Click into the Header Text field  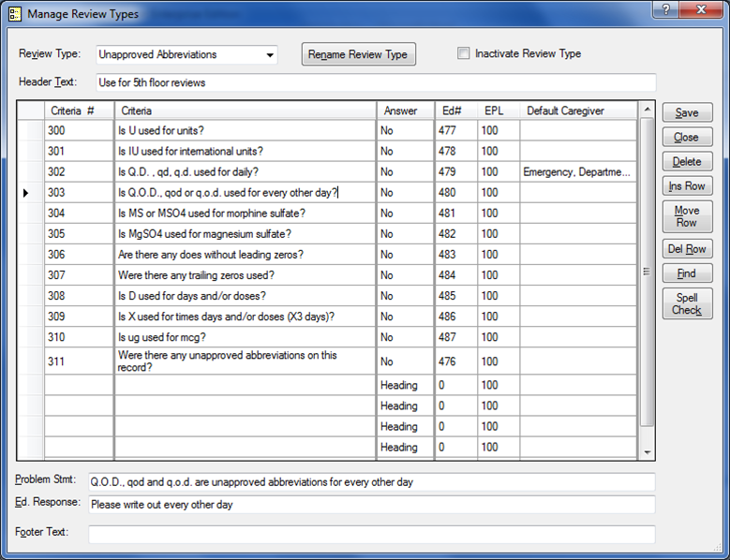376,82
